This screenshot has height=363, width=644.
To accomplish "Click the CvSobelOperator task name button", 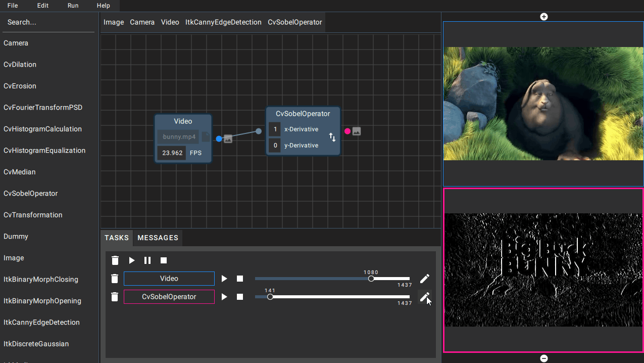I will pos(169,297).
